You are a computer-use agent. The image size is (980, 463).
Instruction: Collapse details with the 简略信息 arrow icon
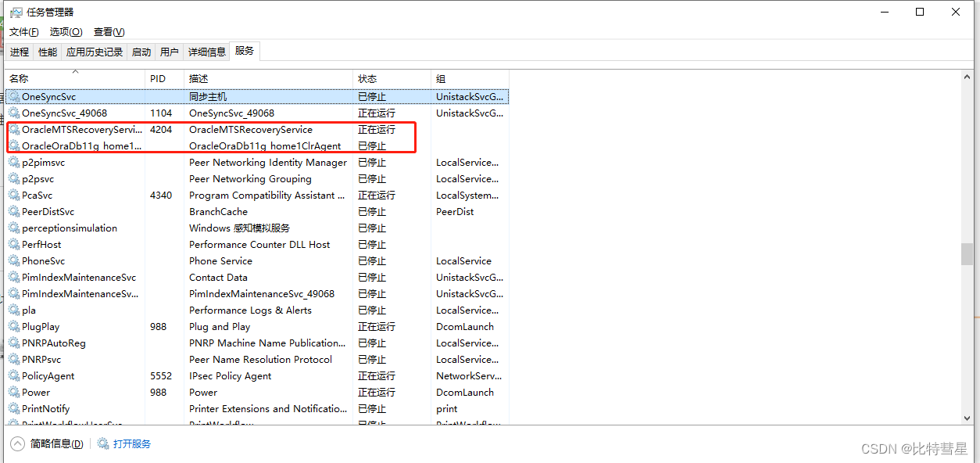coord(17,444)
